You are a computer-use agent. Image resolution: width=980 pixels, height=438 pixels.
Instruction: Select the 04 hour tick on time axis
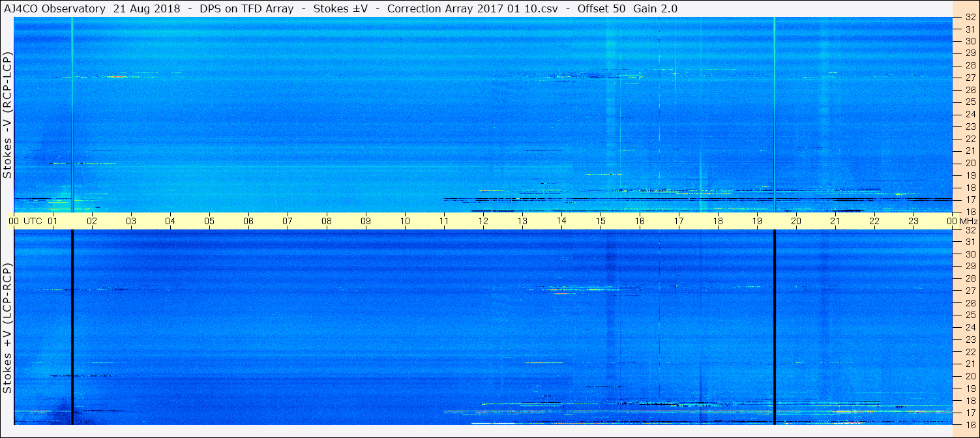(170, 221)
